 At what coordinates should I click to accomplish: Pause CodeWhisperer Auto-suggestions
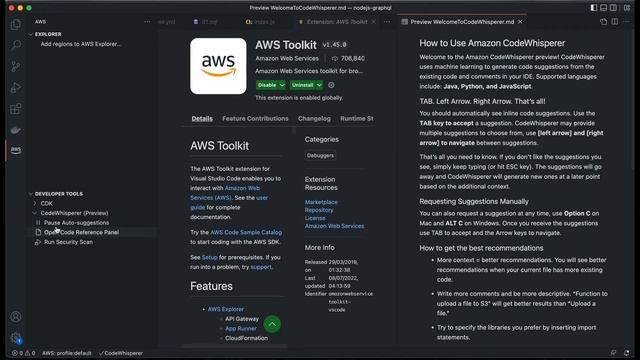click(x=76, y=222)
